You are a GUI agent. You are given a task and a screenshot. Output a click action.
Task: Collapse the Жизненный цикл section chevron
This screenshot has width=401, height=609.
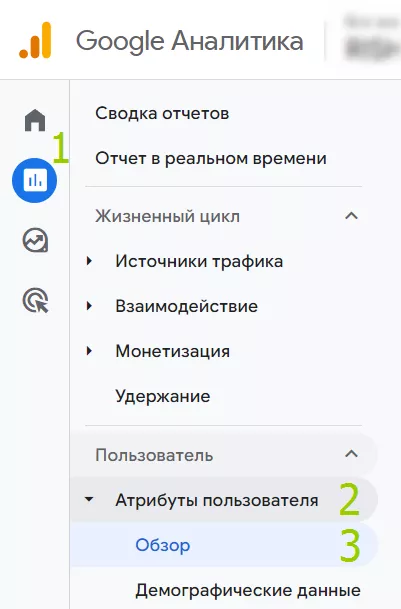[351, 216]
